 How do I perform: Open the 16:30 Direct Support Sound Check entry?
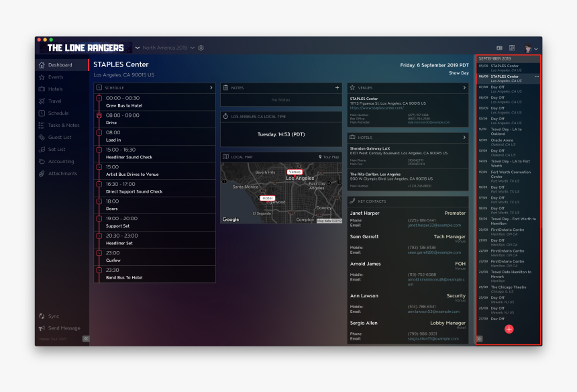pyautogui.click(x=155, y=188)
